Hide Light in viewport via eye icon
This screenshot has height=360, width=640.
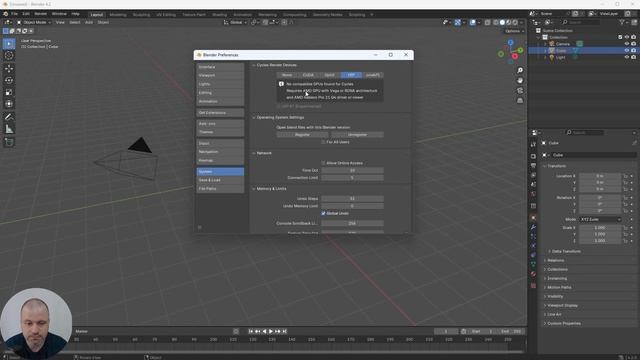(x=627, y=58)
